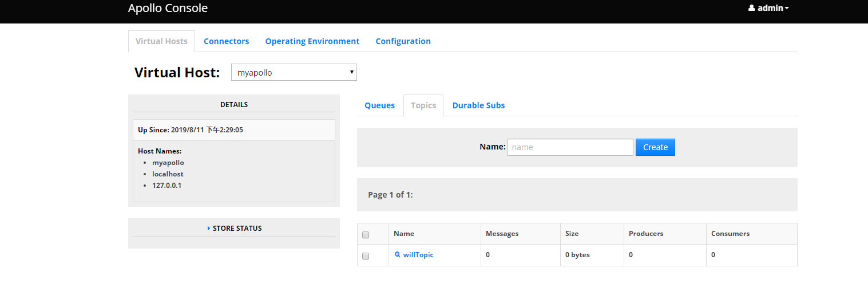Viewport: 868px width, 295px height.
Task: Tick the select-all checkbox in table header
Action: (x=366, y=235)
